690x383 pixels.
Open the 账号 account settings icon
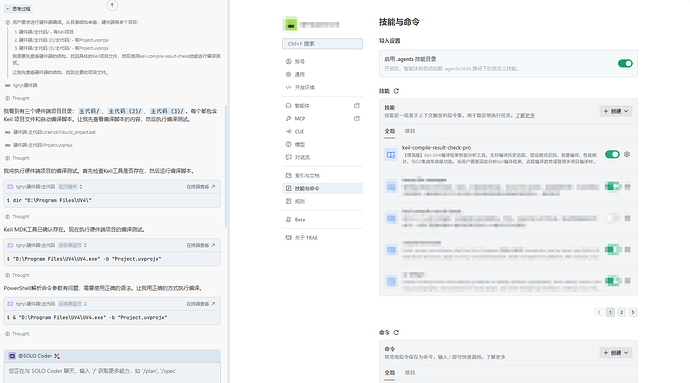(289, 62)
